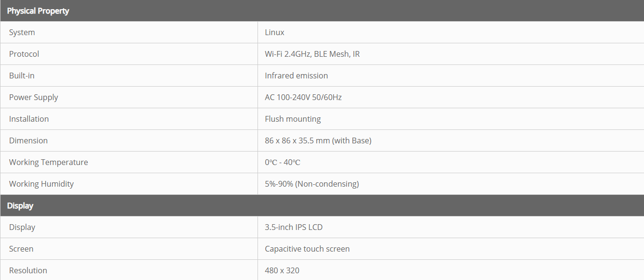The image size is (644, 280).
Task: Select the 5%-90% (Non-condensing) value
Action: coord(311,184)
